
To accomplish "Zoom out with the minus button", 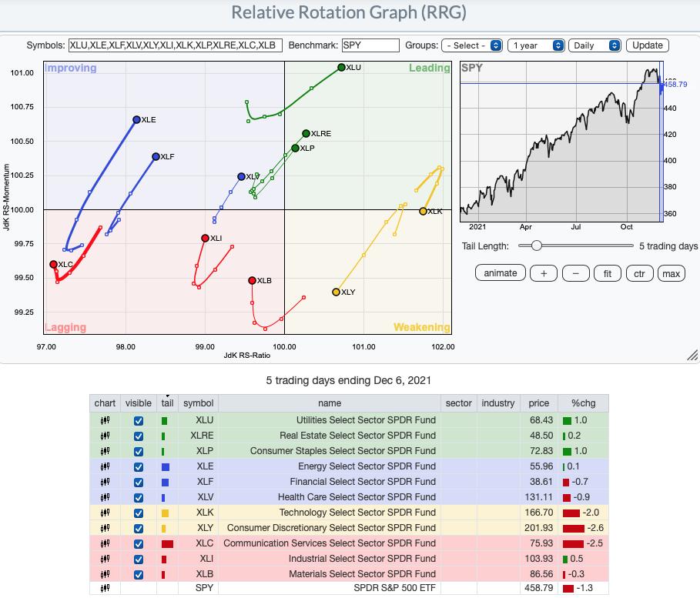I will (576, 273).
